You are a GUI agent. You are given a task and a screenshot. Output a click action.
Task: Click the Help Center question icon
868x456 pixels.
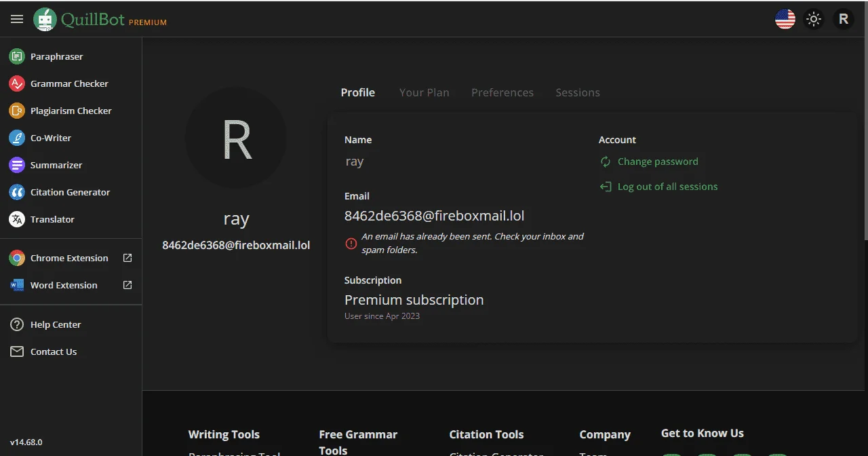[x=17, y=324]
